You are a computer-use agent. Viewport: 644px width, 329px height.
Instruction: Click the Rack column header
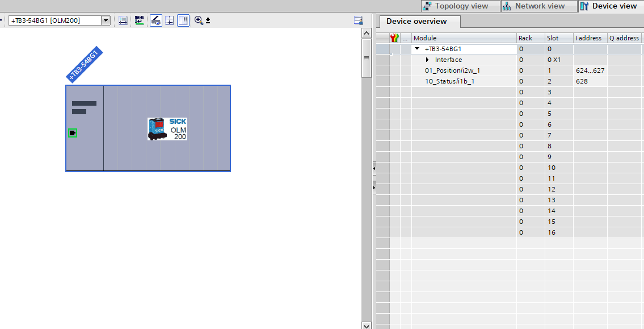coord(531,38)
